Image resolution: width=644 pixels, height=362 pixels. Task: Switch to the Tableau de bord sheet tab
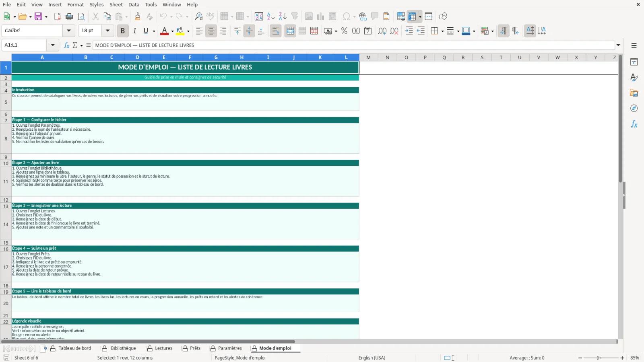click(75, 348)
